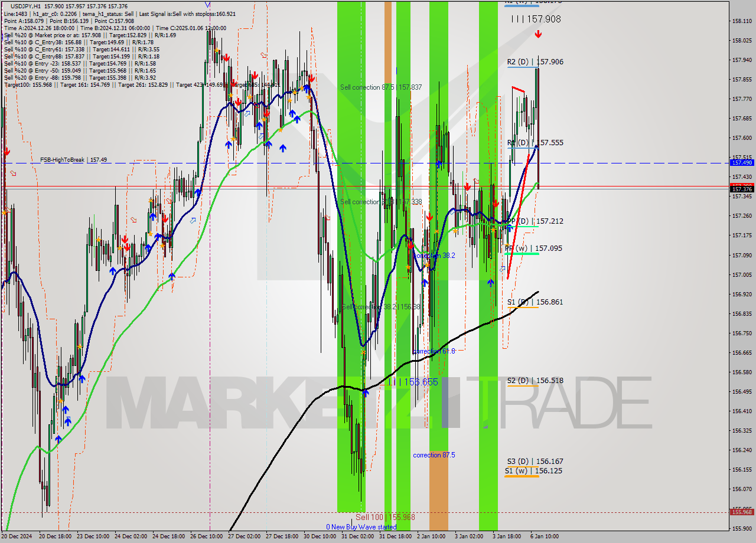Click the '6 Jan 10:00' time axis label
Screen dimensions: 756x543
pyautogui.click(x=545, y=537)
